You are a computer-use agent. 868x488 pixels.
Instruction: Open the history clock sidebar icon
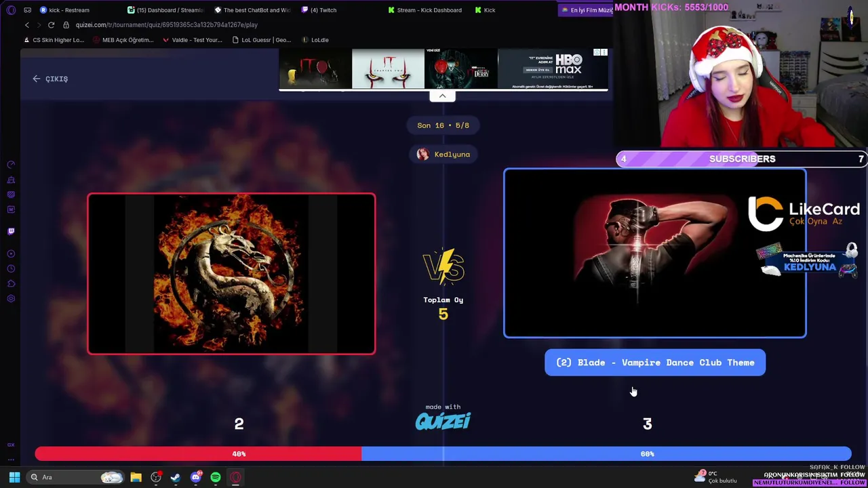11,269
